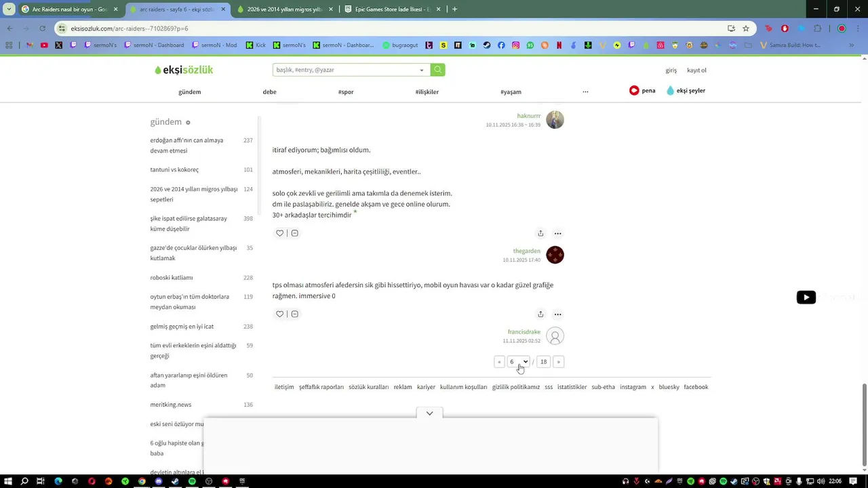This screenshot has height=488, width=868.
Task: Open the #ilişkiler channel tab
Action: pyautogui.click(x=427, y=91)
